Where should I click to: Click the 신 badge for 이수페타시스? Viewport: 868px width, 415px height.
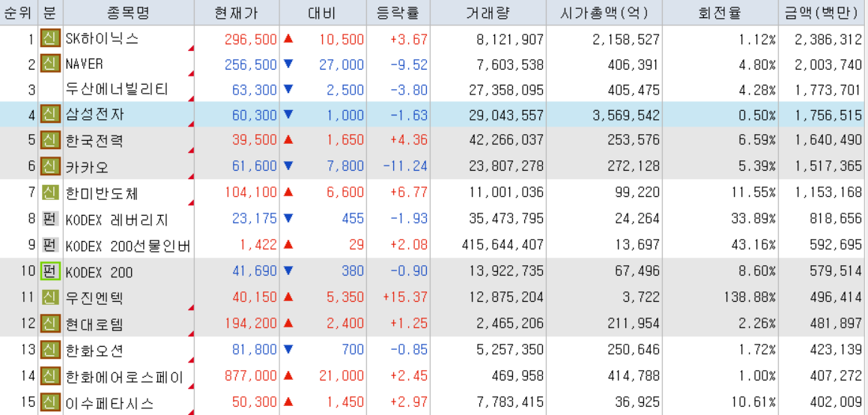(50, 402)
